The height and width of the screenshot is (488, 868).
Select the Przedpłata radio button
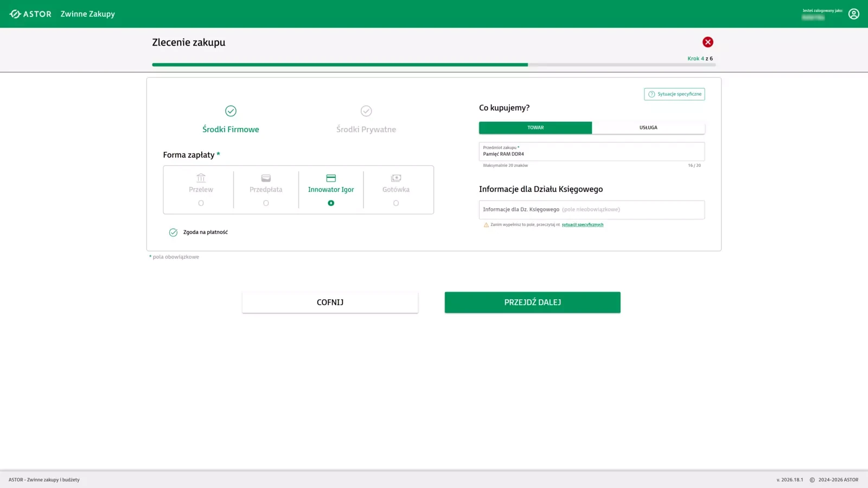[266, 203]
